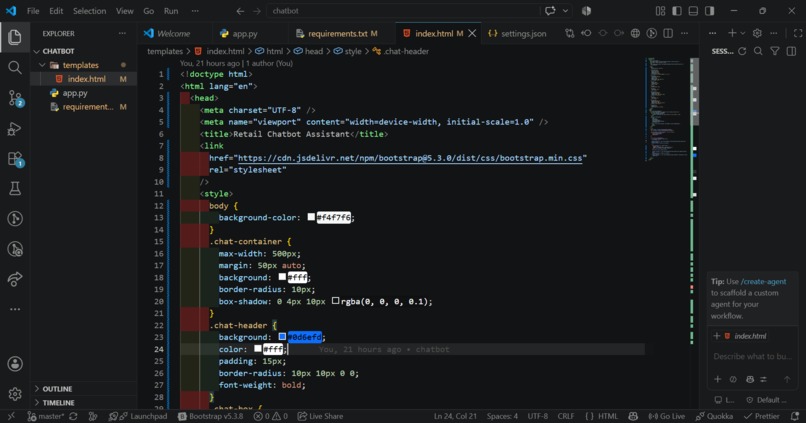Open Copilot chat icon in title bar
Screen dimensions: 806x423
550,11
